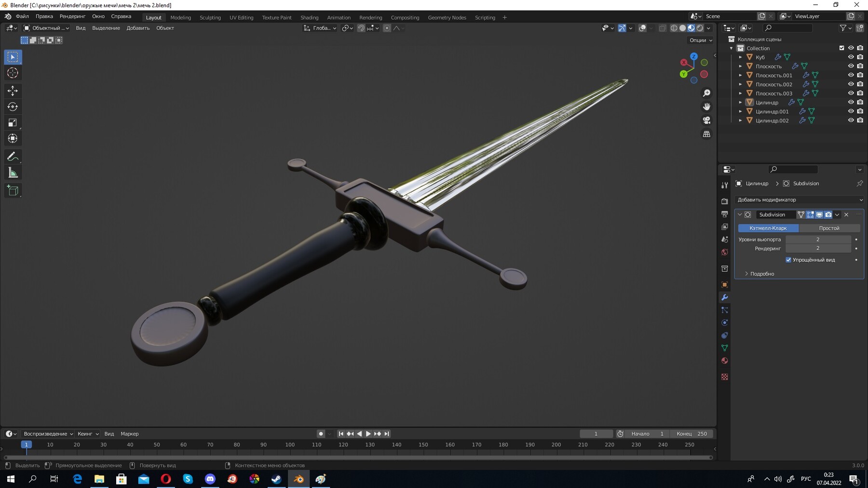Open the Material properties tab in sidebar
The width and height of the screenshot is (868, 488).
click(x=725, y=360)
